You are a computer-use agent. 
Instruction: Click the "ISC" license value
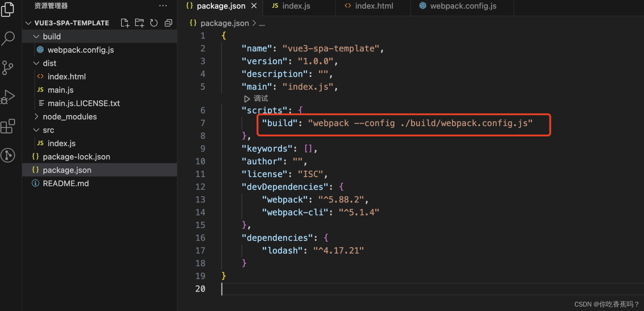click(310, 174)
